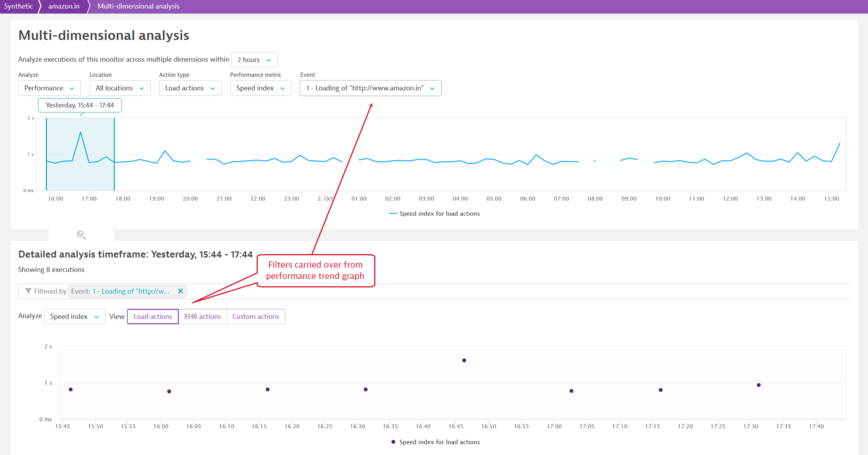Open the All locations dropdown
The height and width of the screenshot is (455, 868).
tap(120, 88)
